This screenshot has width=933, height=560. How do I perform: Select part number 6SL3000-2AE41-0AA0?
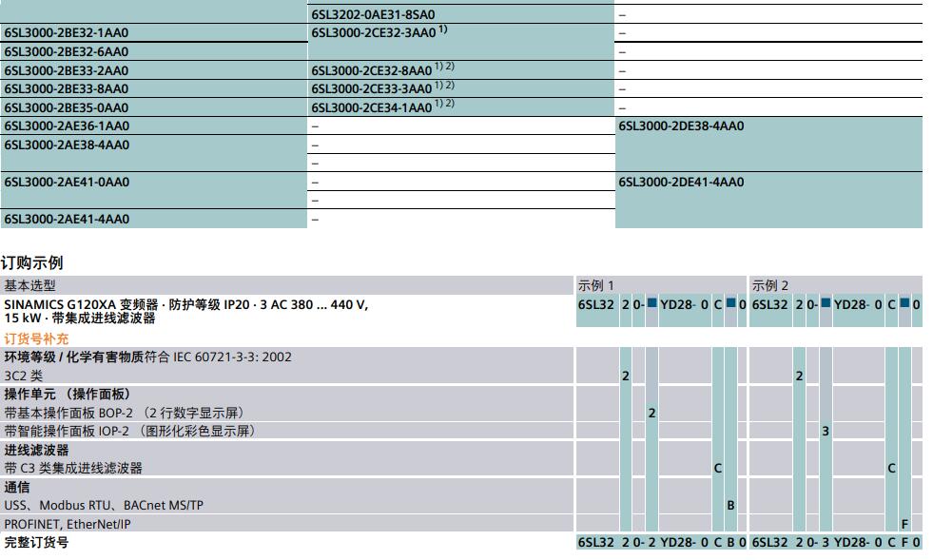pos(67,183)
